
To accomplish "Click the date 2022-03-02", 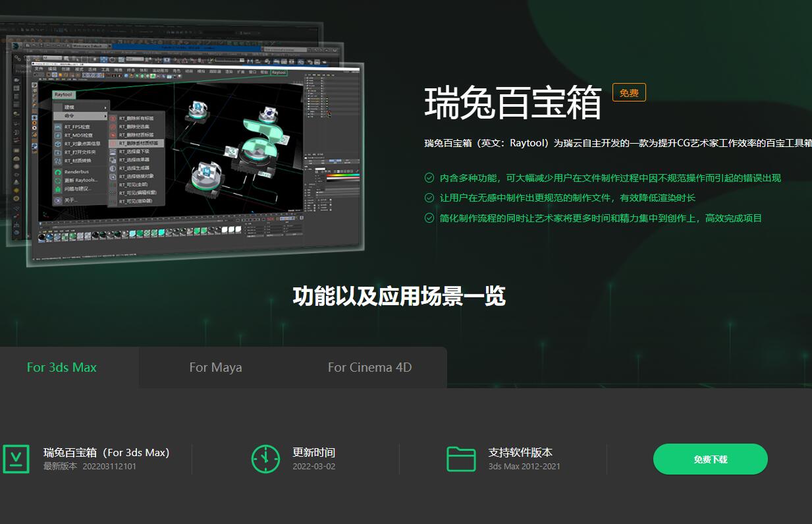I will click(314, 467).
